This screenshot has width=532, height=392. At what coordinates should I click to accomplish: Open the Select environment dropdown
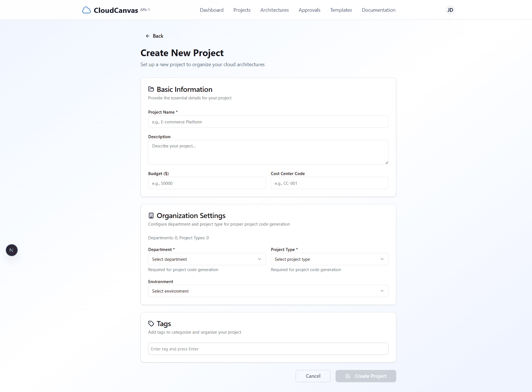coord(268,291)
